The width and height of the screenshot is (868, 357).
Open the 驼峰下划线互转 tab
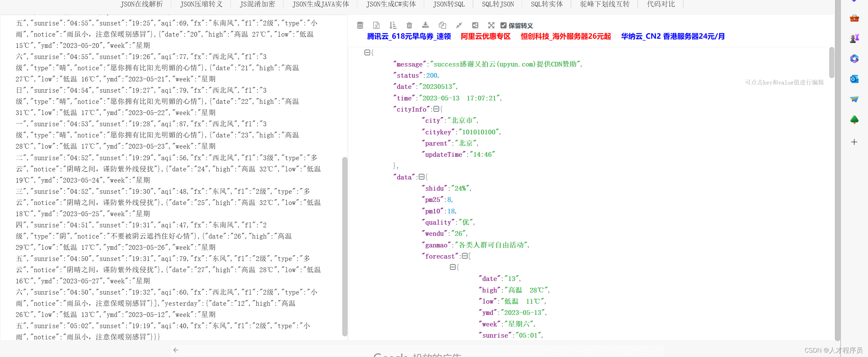point(605,4)
